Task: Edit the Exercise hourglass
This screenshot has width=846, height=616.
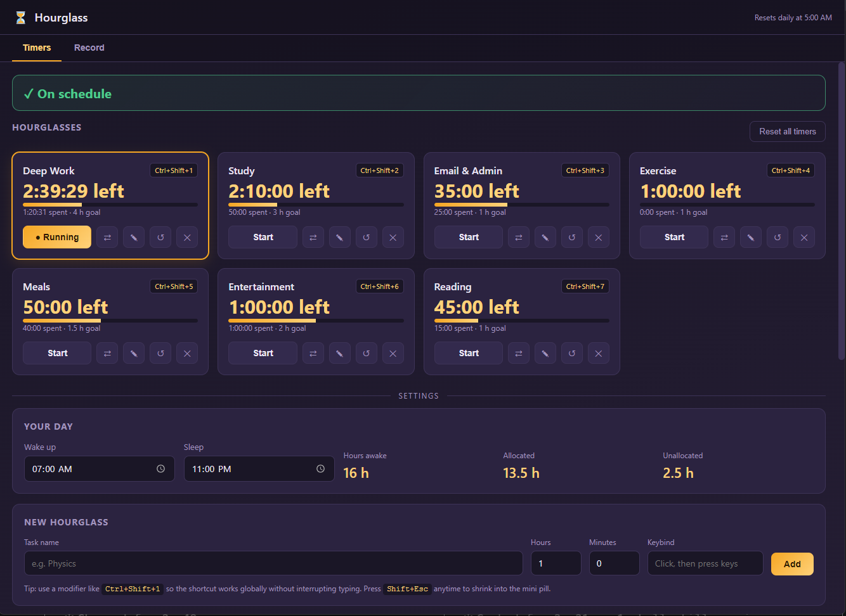Action: (750, 238)
